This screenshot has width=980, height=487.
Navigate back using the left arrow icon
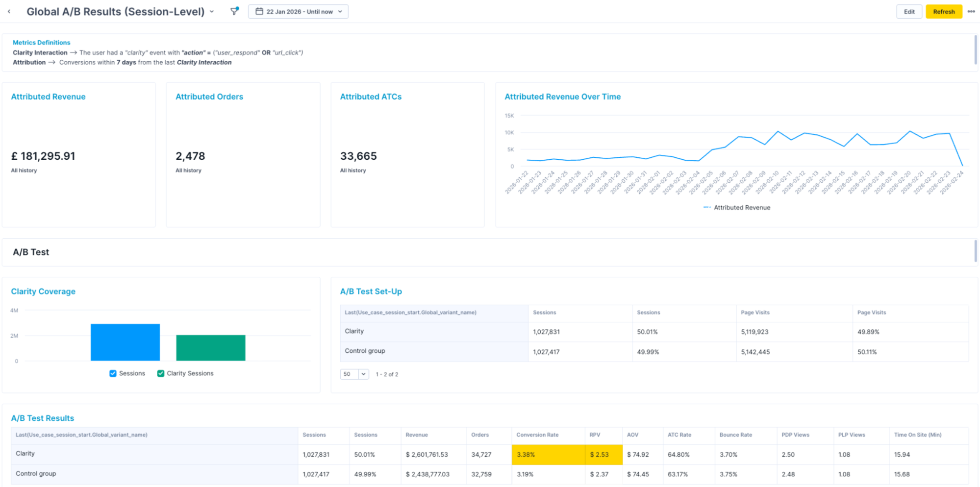[x=9, y=11]
